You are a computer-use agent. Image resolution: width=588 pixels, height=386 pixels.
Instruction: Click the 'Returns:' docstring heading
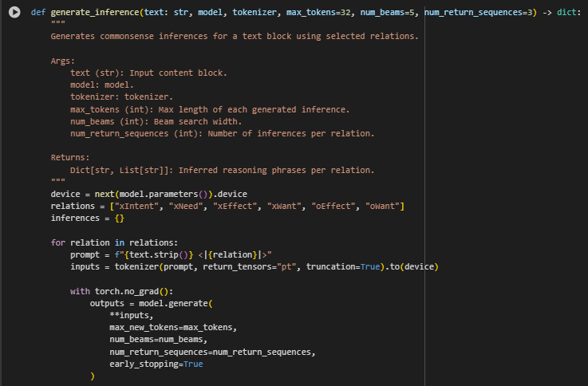pyautogui.click(x=70, y=158)
